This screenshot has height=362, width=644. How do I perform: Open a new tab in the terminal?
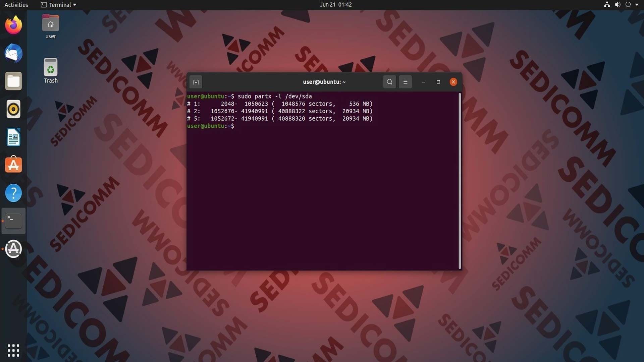(x=196, y=82)
